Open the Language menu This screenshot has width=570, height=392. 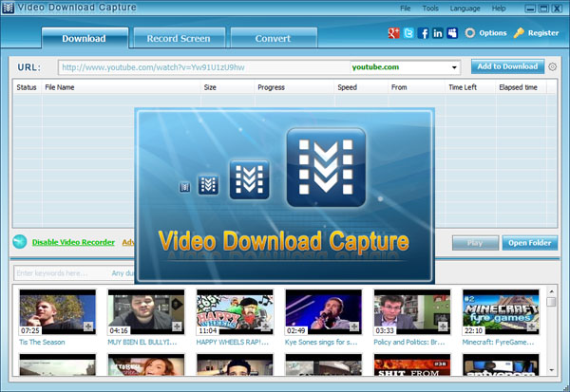click(x=465, y=9)
